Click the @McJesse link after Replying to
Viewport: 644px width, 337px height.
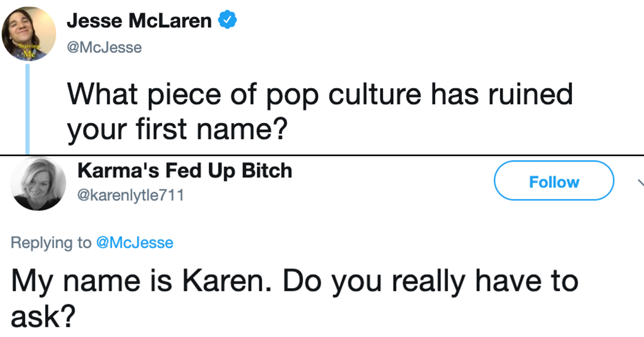click(x=134, y=243)
